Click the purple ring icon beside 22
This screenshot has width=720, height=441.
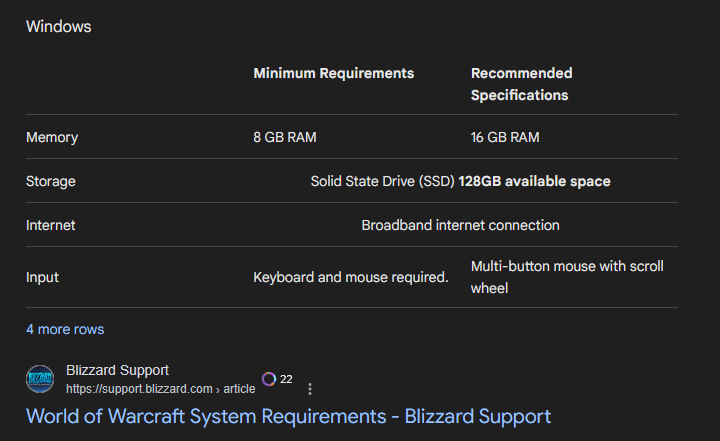(268, 379)
